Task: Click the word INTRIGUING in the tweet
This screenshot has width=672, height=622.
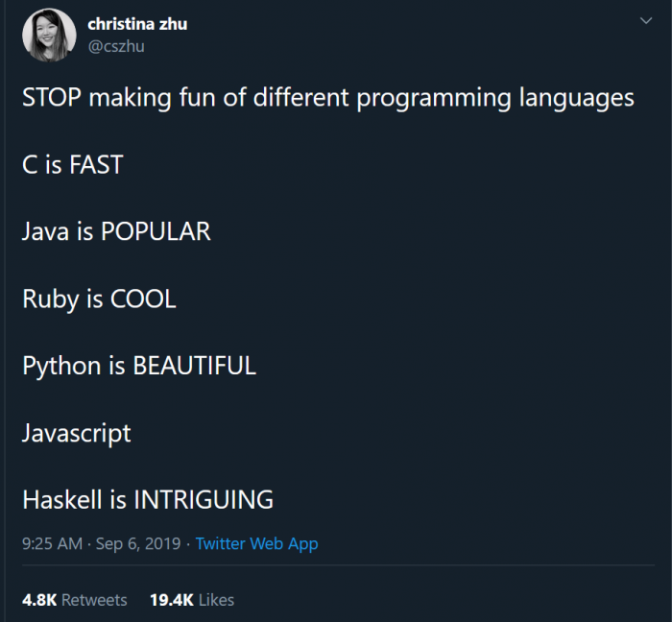Action: 203,499
